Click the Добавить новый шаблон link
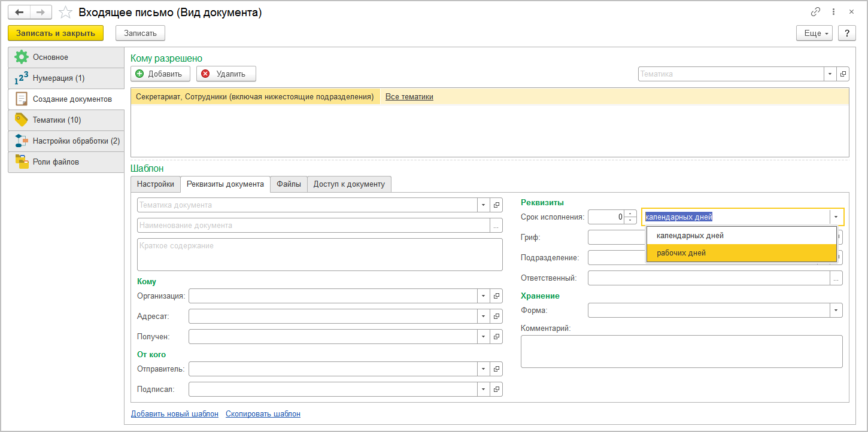Viewport: 868px width, 432px height. tap(174, 413)
